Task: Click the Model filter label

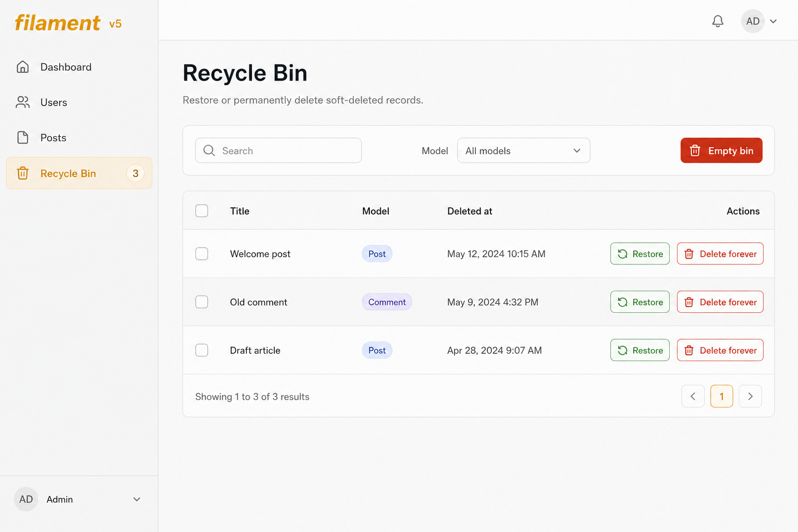Action: point(435,151)
